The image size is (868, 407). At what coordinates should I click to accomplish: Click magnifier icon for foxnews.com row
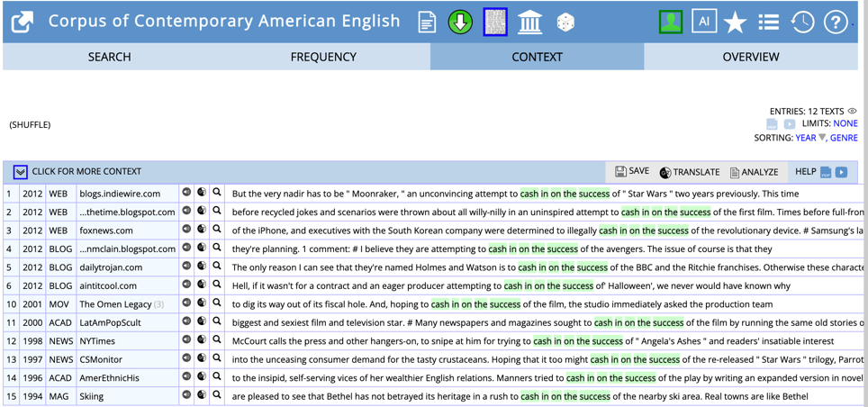coord(217,230)
